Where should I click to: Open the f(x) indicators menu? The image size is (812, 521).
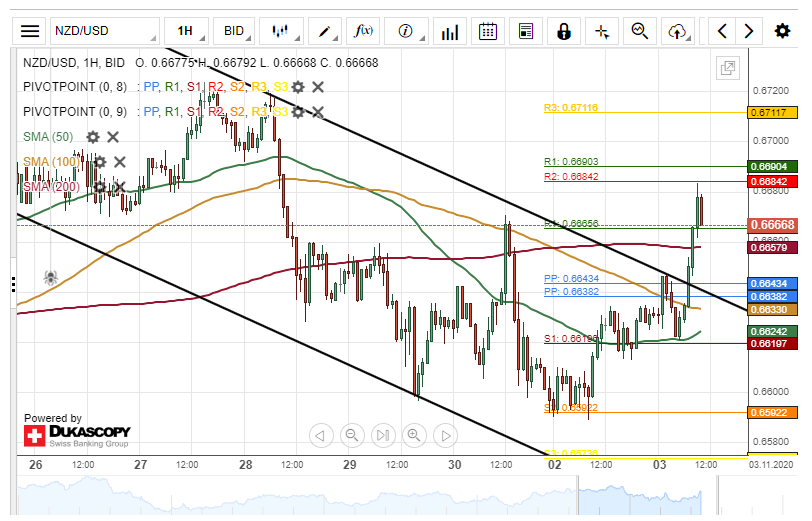click(x=363, y=31)
